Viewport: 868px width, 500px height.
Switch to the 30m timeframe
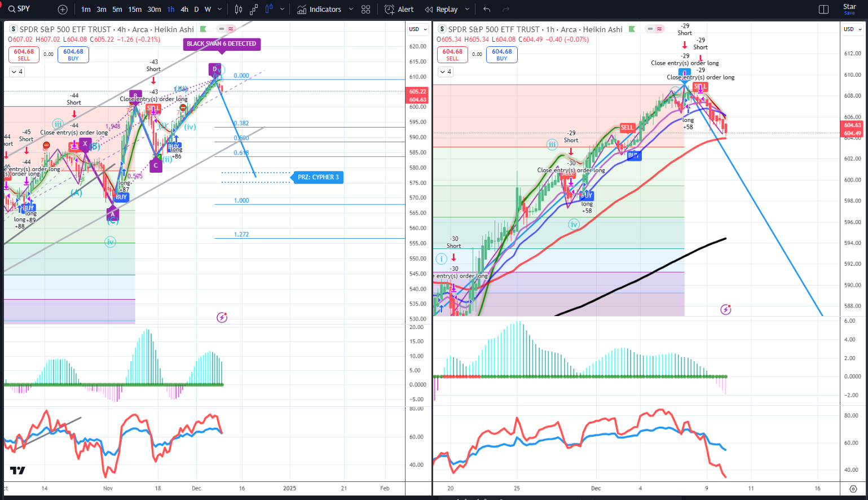tap(154, 10)
